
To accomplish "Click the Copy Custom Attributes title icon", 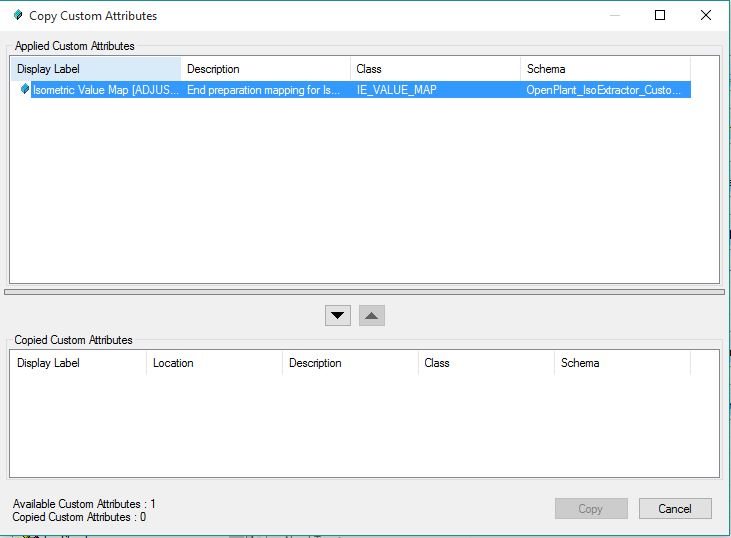I will (18, 15).
